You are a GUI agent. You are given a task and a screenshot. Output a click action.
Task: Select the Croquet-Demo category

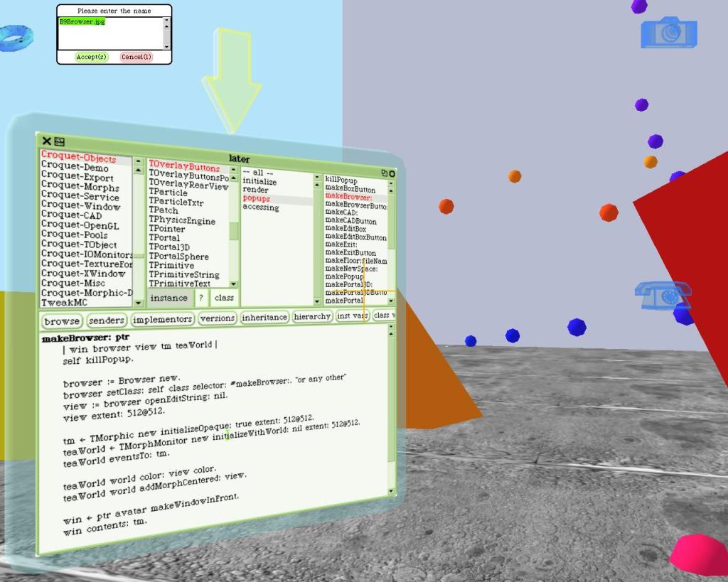point(75,166)
